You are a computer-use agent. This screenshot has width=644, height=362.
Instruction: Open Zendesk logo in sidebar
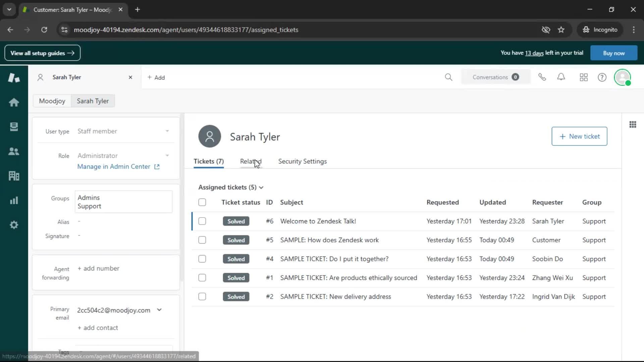point(14,78)
